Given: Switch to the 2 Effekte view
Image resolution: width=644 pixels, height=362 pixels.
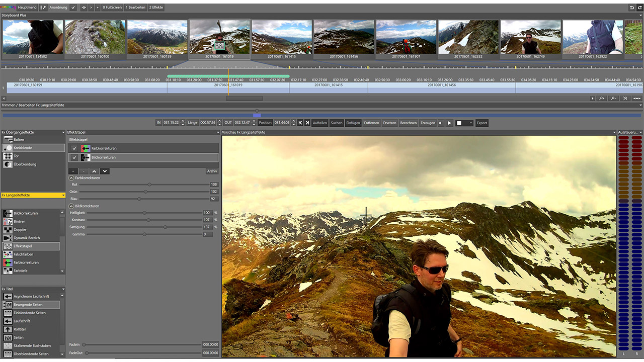Looking at the screenshot, I should tap(156, 8).
